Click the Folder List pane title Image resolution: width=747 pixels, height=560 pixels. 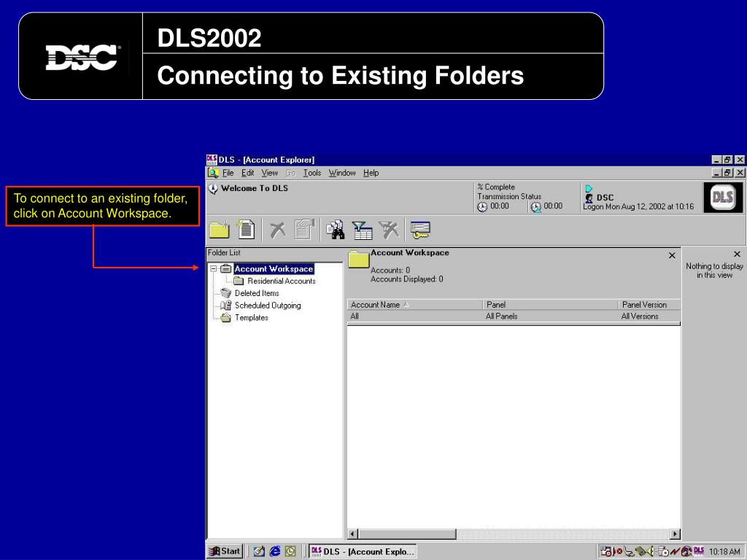tap(224, 253)
